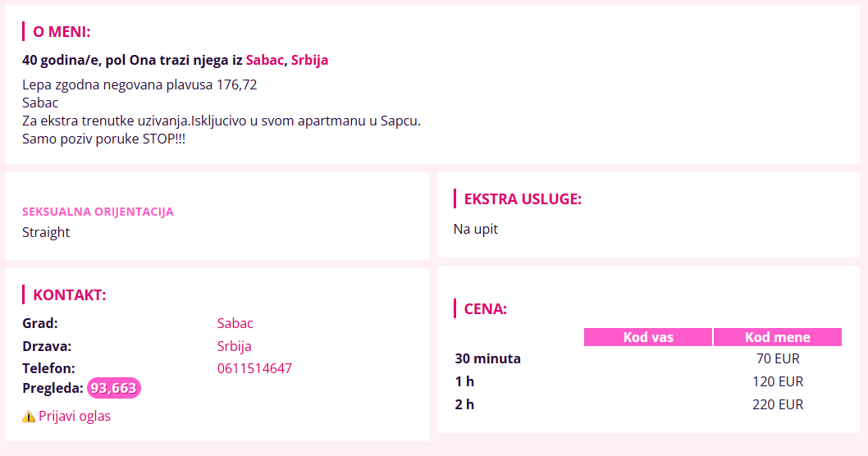Click the KONTAKT section heading
This screenshot has width=868, height=456.
tap(69, 295)
